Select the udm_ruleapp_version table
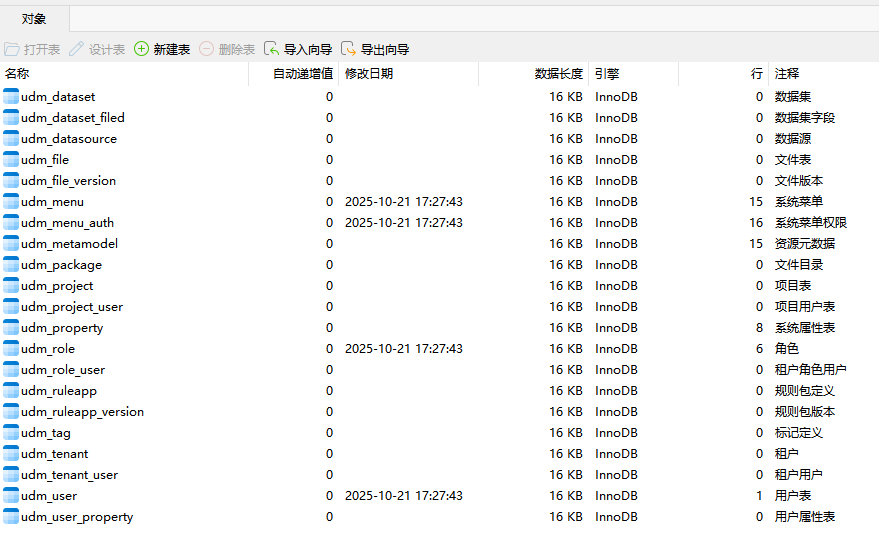Screen dimensions: 879x537 82,412
